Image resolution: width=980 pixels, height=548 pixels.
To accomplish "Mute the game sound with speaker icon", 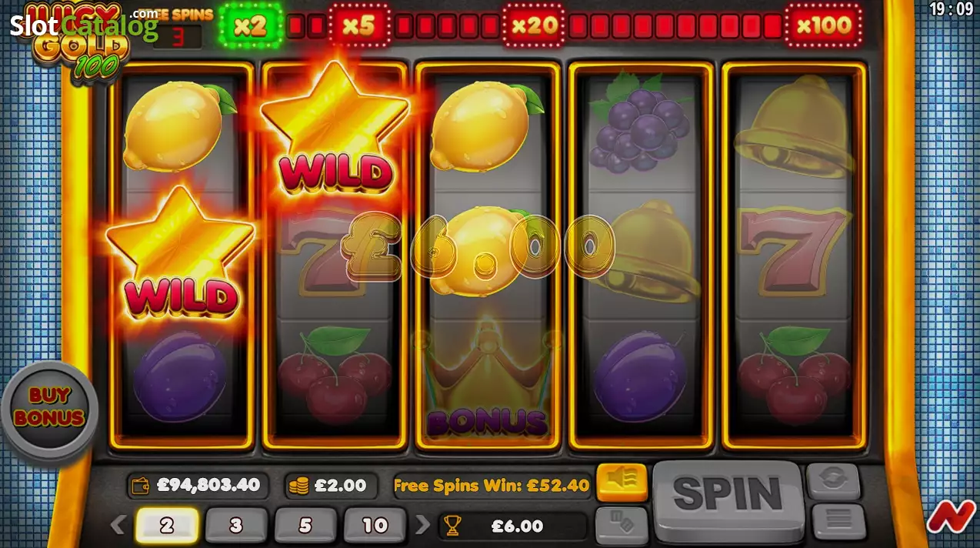I will (622, 483).
